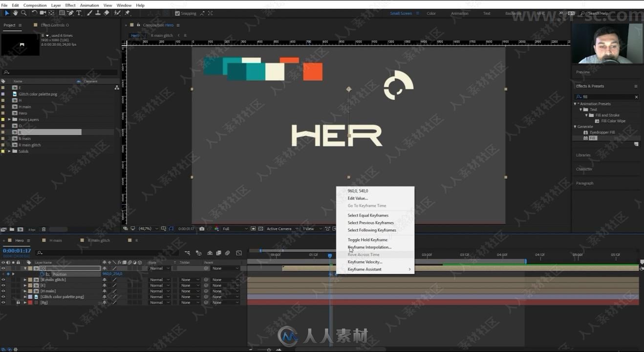This screenshot has height=352, width=644.
Task: Click the timeline layer search field
Action: (107, 253)
